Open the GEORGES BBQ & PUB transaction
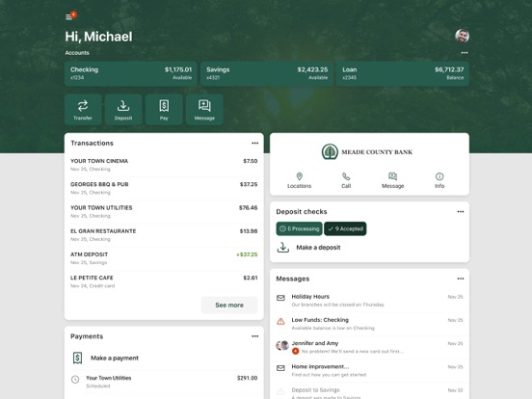Viewport: 532px width, 399px height. point(164,188)
